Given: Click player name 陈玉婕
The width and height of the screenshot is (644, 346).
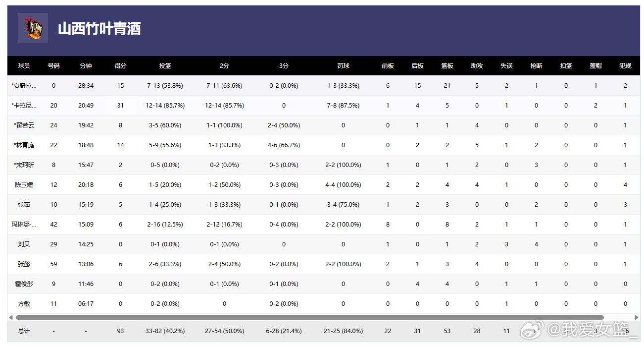Looking at the screenshot, I should 24,185.
